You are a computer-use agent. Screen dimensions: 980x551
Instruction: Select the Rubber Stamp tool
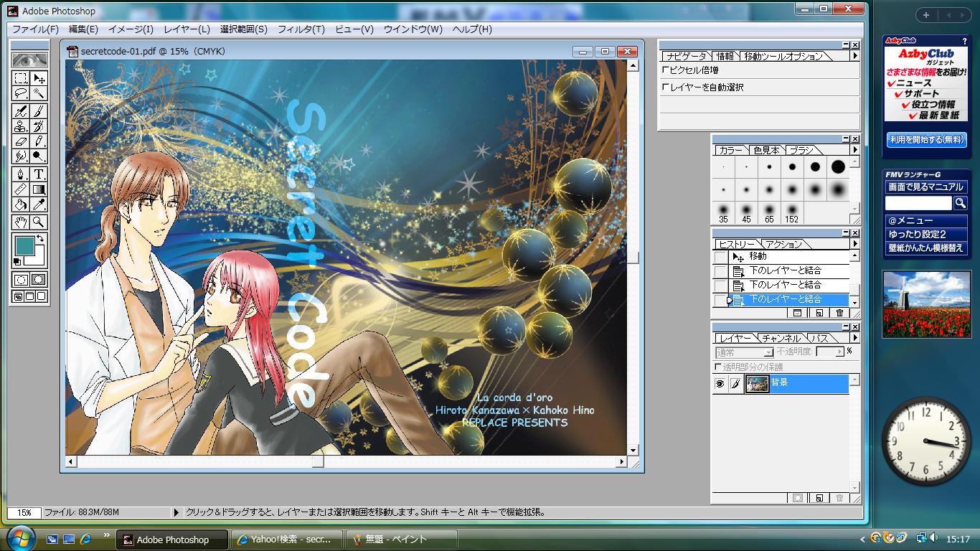pyautogui.click(x=21, y=127)
